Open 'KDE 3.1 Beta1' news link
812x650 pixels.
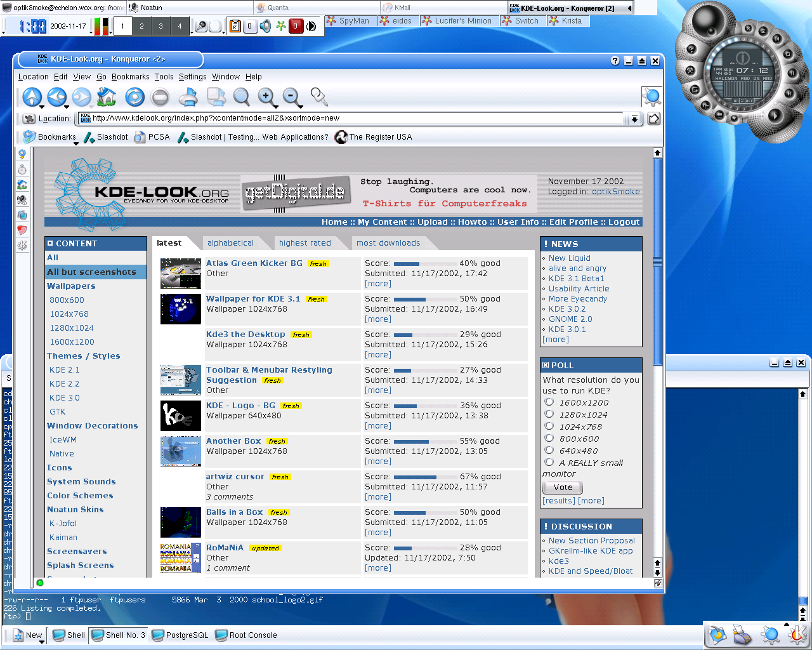tap(577, 278)
